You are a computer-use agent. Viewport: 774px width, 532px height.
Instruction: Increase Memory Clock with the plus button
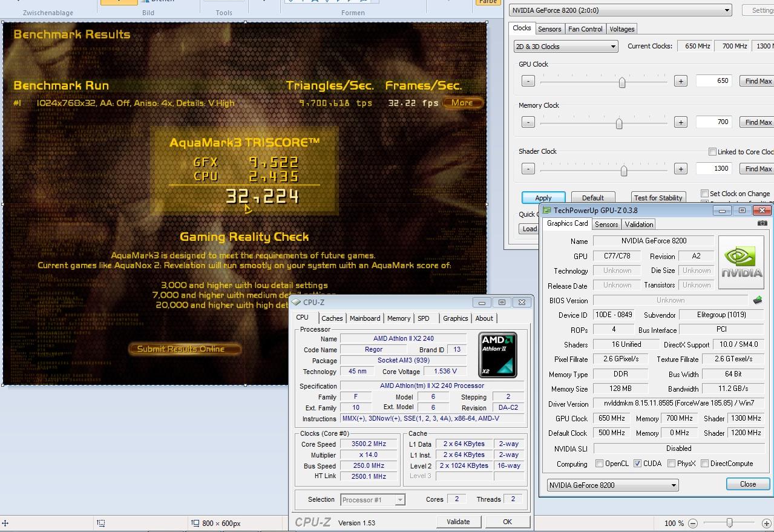point(681,122)
